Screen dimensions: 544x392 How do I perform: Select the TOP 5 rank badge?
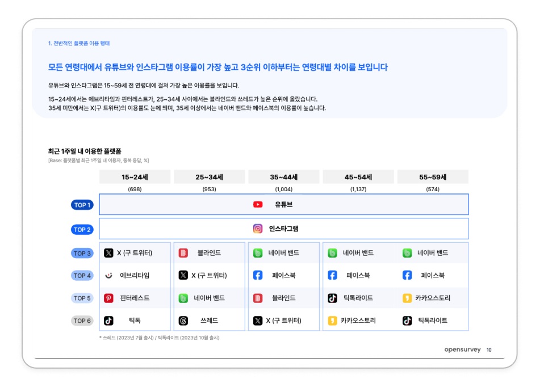82,298
